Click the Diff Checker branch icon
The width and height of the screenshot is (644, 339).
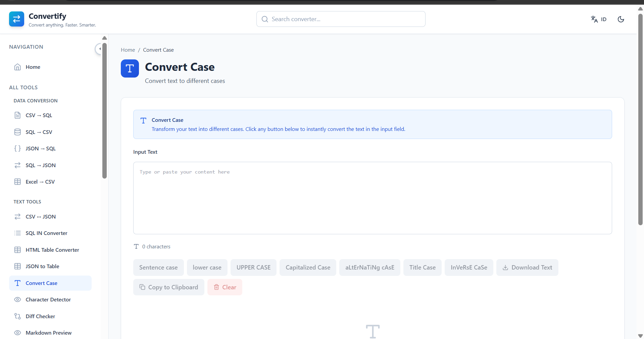coord(18,316)
